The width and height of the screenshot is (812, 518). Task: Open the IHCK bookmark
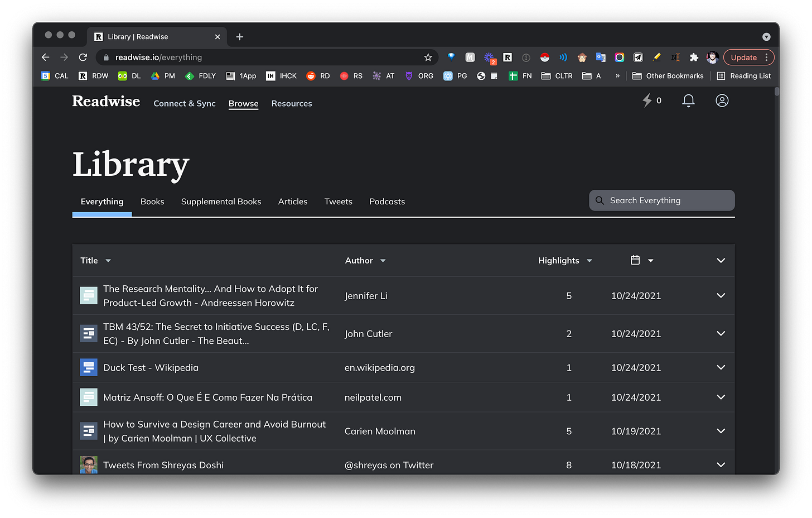[281, 76]
